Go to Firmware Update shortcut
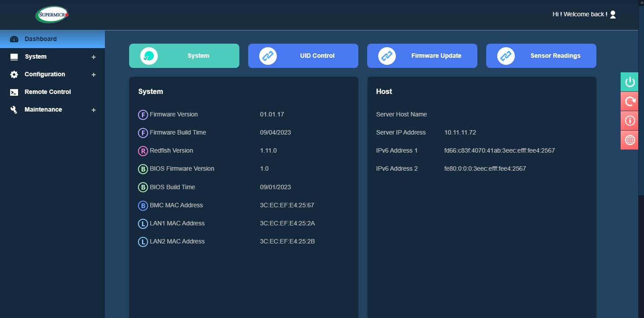 [x=422, y=56]
